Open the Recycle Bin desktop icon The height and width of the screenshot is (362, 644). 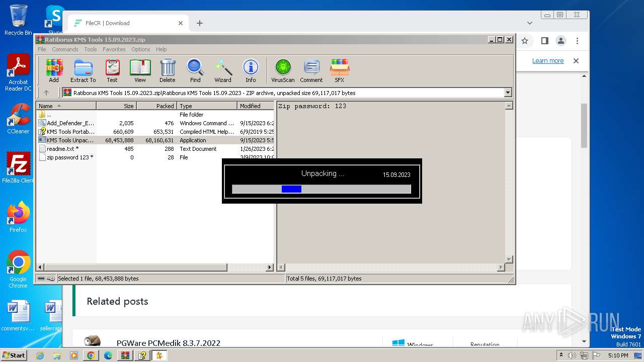[x=18, y=20]
